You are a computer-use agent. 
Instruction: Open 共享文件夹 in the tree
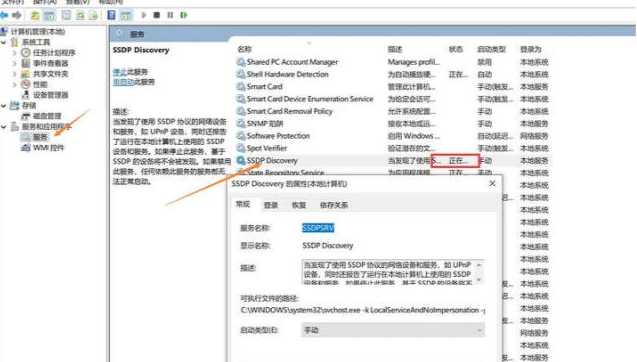(50, 74)
